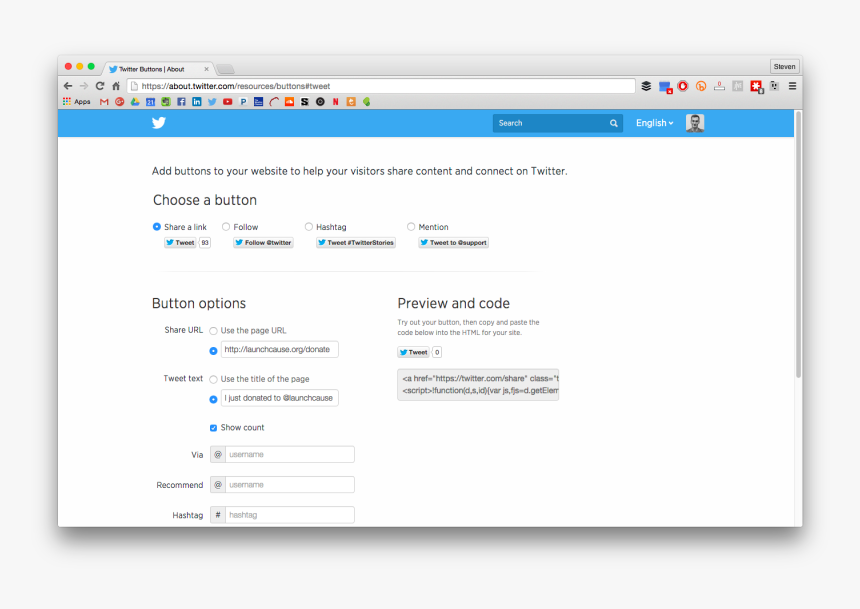Select the Hashtag radio button
The image size is (860, 609).
point(309,227)
